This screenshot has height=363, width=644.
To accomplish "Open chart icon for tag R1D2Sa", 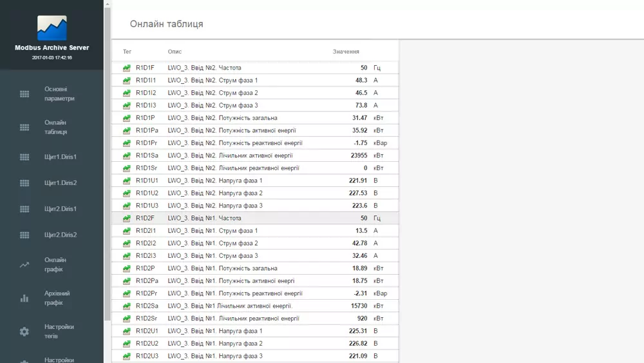I will 126,306.
